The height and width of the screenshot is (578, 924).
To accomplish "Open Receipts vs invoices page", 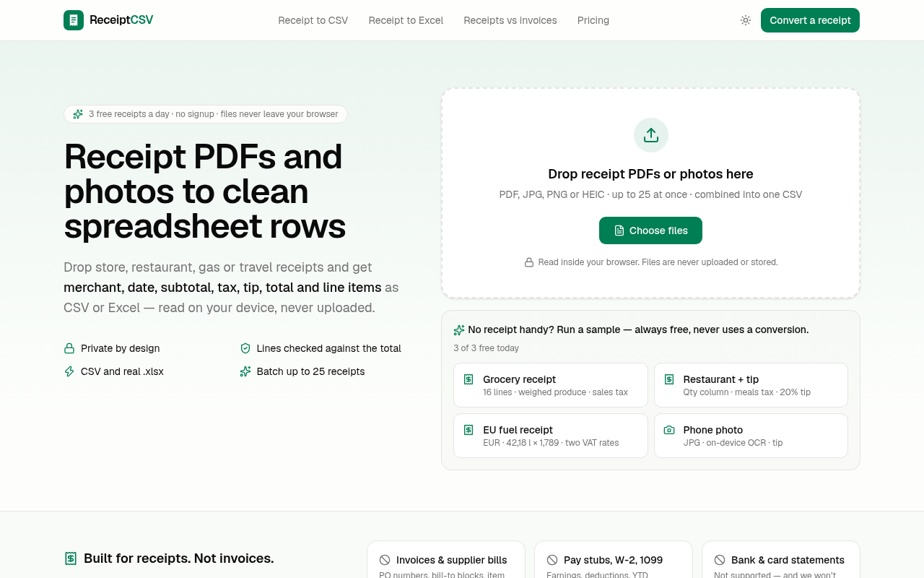I will (510, 20).
